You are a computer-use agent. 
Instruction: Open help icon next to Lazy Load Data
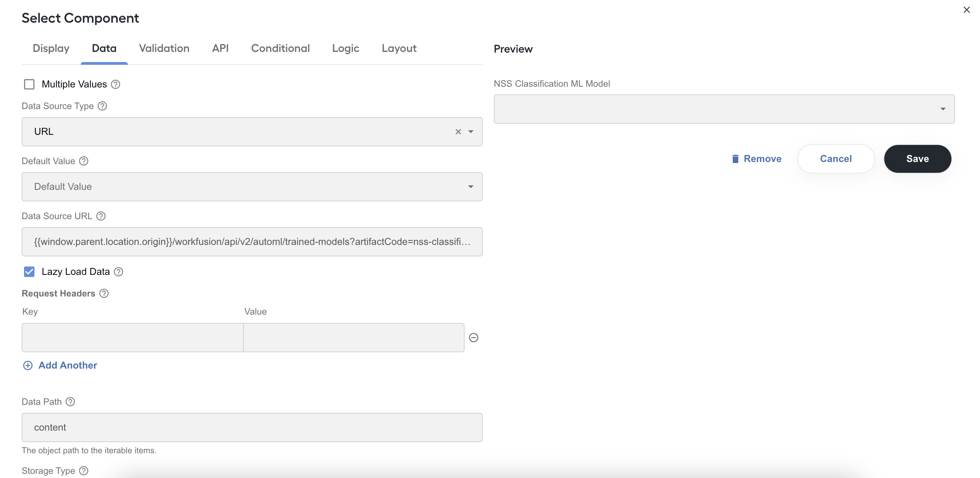pyautogui.click(x=119, y=272)
